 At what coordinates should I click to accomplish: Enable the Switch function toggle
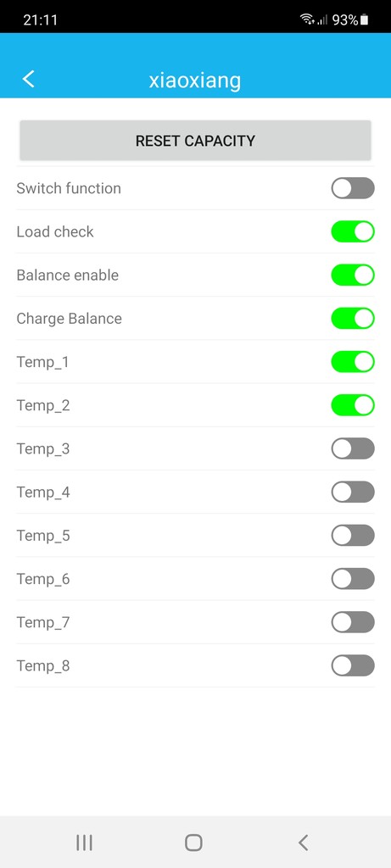pos(353,188)
